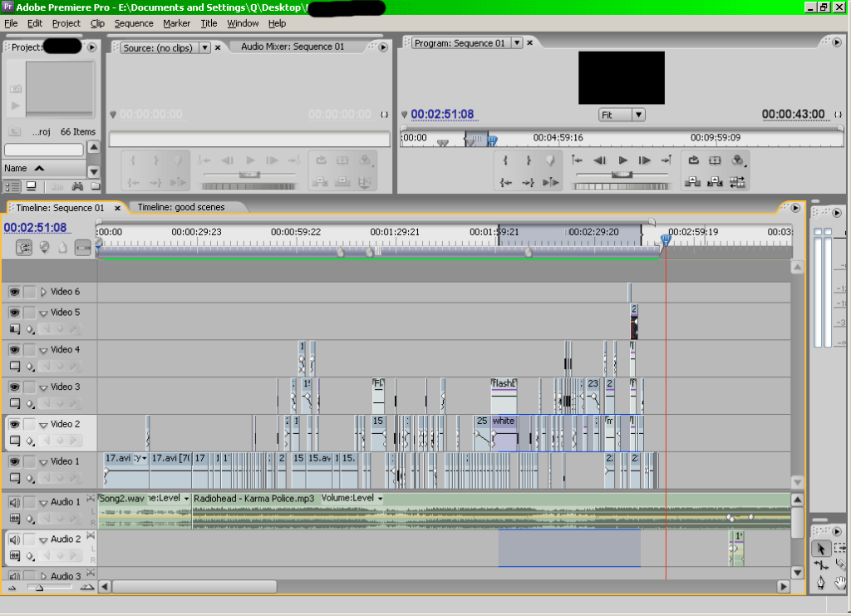The image size is (851, 616).
Task: Click the Program monitor jog wheel
Action: pos(622,187)
